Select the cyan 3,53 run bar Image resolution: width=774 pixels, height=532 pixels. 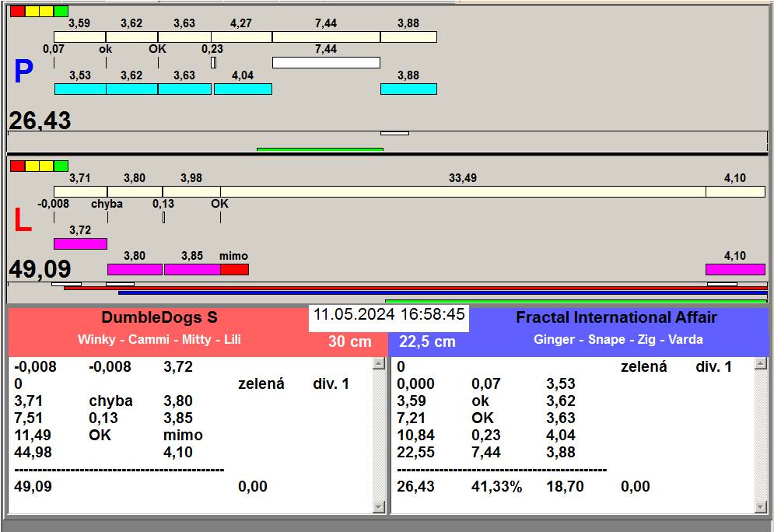click(80, 89)
